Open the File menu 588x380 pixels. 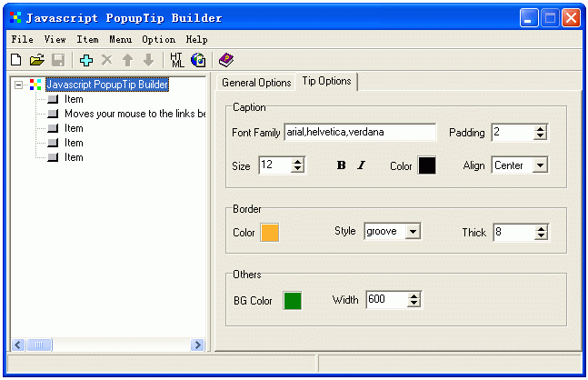(x=22, y=39)
